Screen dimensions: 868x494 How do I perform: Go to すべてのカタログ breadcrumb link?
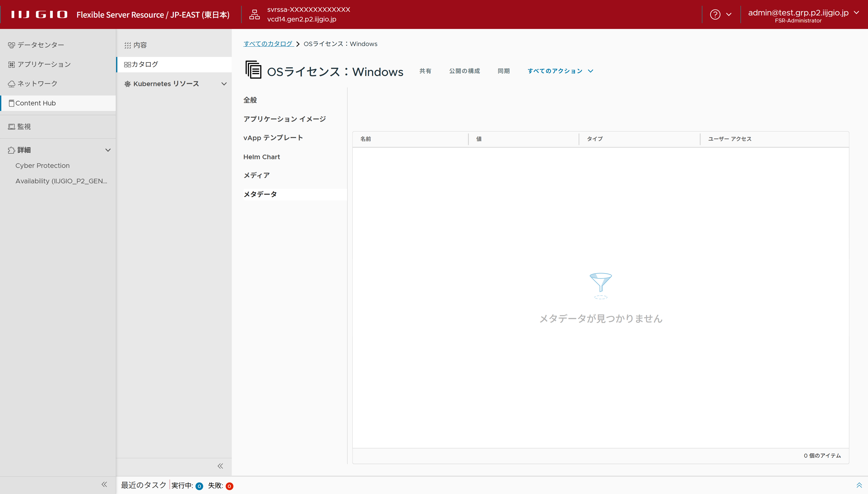click(268, 44)
